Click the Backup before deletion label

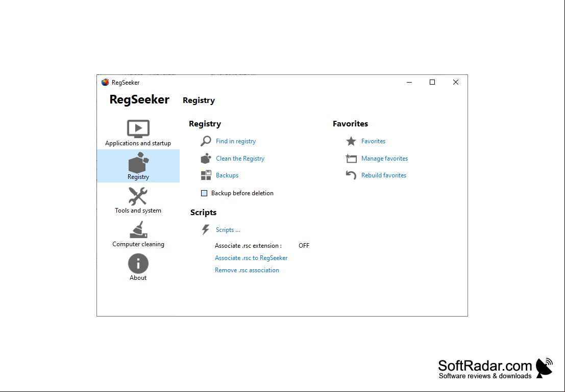pyautogui.click(x=242, y=193)
